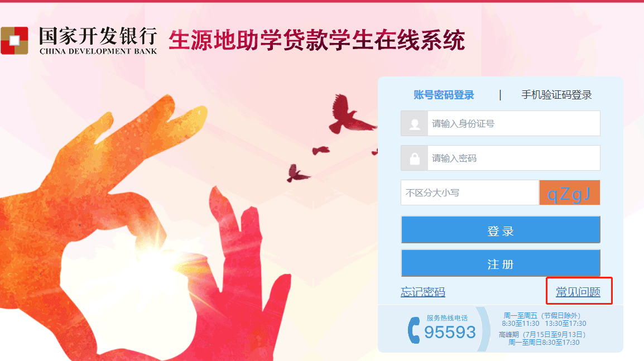644x361 pixels.
Task: Switch to 账号密码登录 tab
Action: pyautogui.click(x=444, y=95)
